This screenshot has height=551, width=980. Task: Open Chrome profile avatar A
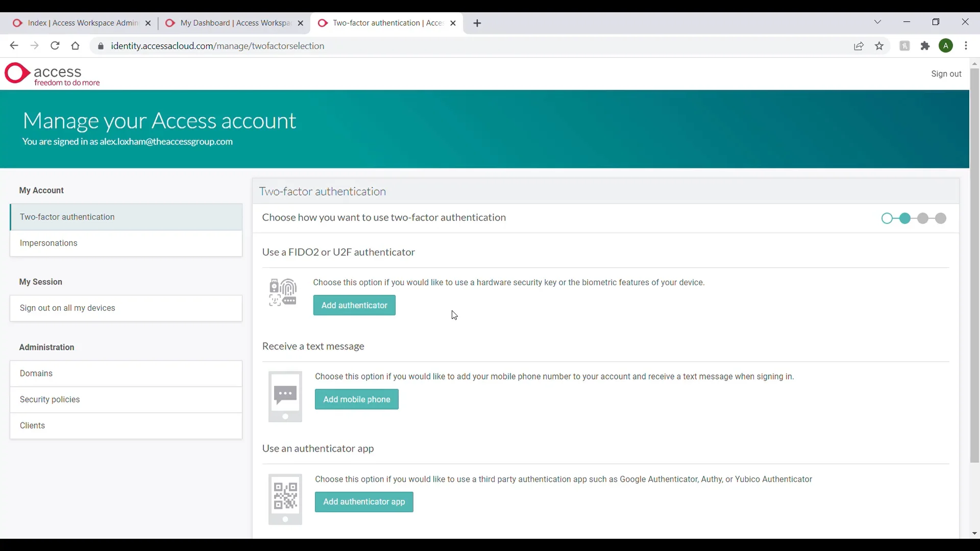tap(946, 46)
